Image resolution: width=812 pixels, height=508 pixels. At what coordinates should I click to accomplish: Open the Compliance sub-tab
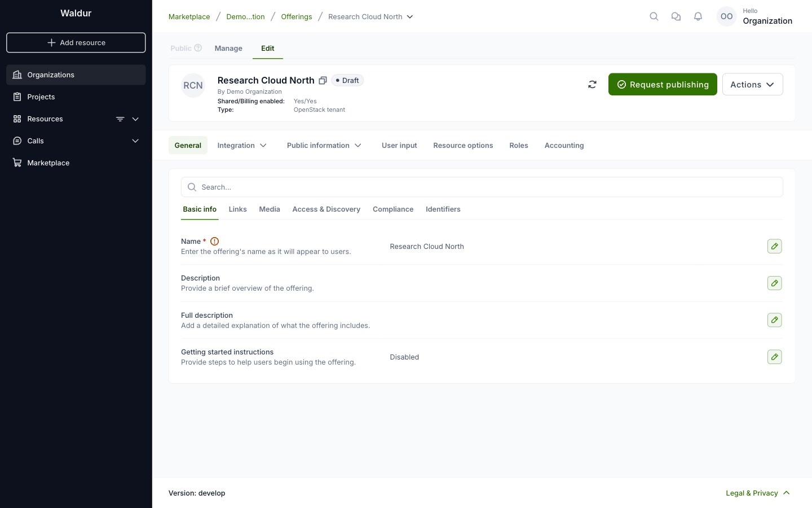point(393,209)
